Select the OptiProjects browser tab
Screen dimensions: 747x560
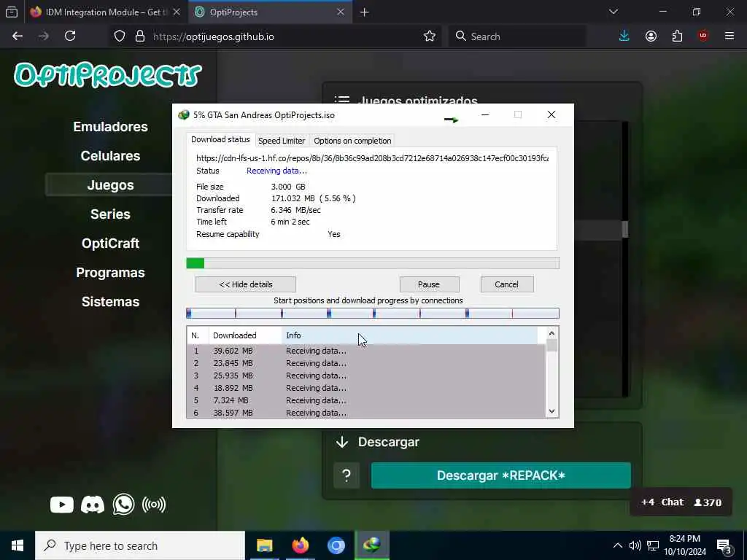[x=270, y=12]
